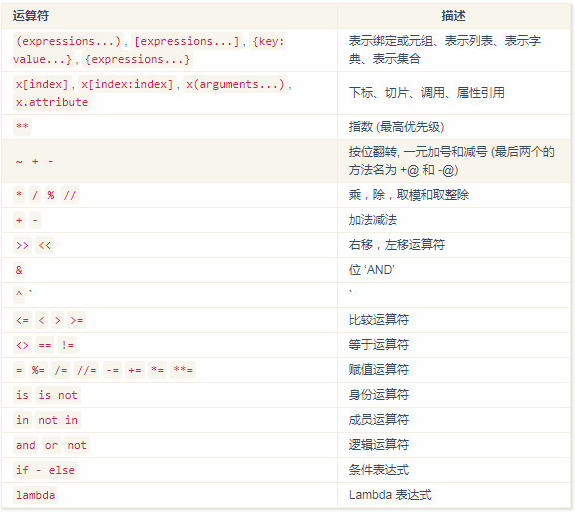
Task: Click the >= operator
Action: pyautogui.click(x=77, y=320)
